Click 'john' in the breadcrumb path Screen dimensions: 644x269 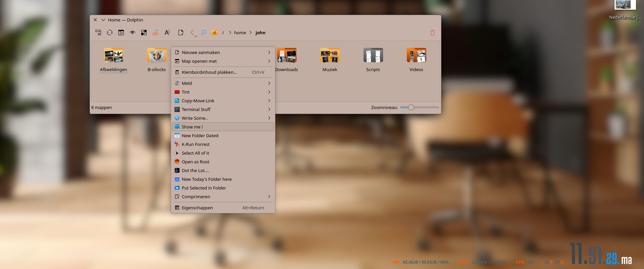point(260,33)
